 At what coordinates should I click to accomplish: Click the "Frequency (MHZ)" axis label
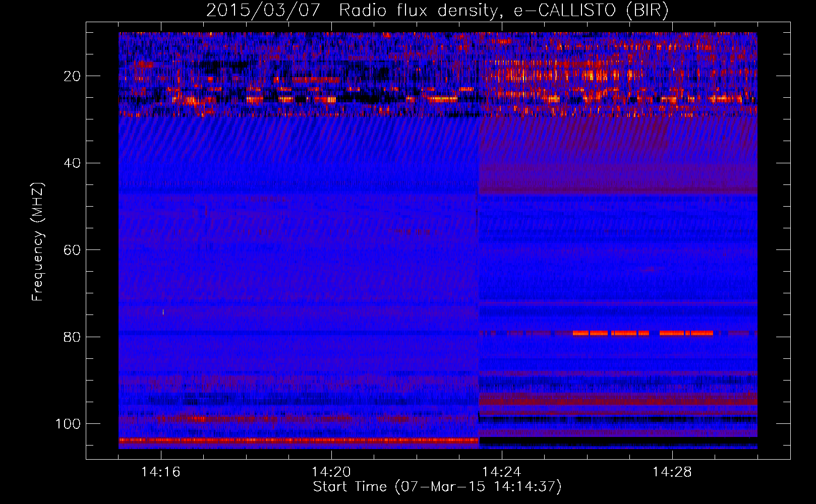(38, 242)
